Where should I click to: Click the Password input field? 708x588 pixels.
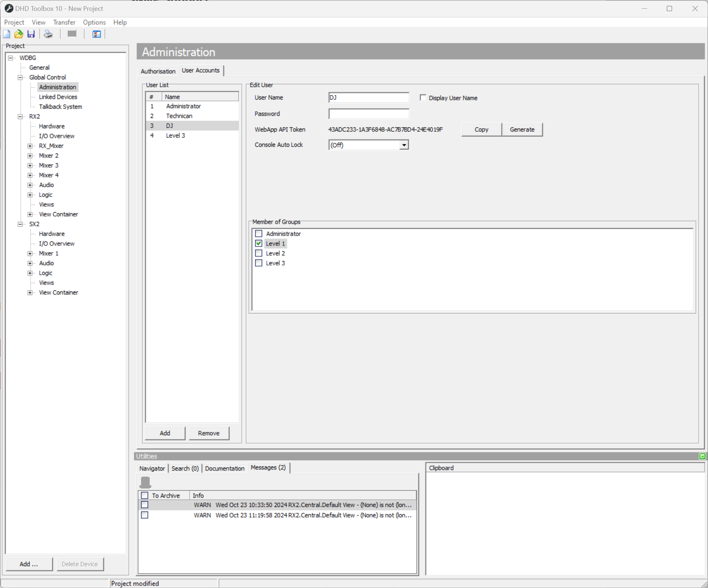[368, 114]
